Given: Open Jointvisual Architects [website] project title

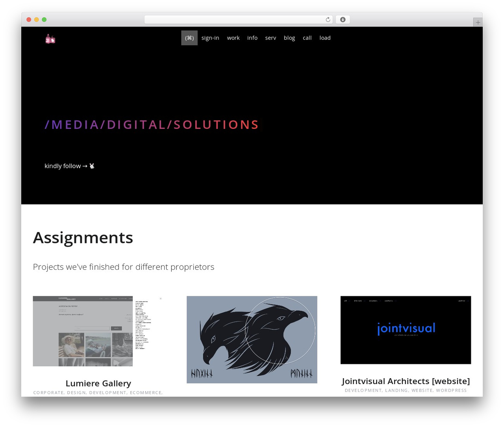Looking at the screenshot, I should pyautogui.click(x=406, y=381).
